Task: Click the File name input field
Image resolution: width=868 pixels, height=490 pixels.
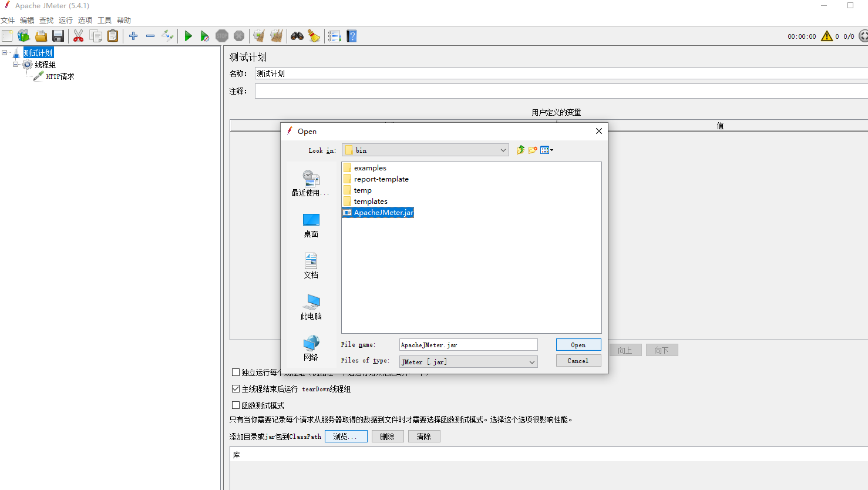Action: [x=469, y=345]
